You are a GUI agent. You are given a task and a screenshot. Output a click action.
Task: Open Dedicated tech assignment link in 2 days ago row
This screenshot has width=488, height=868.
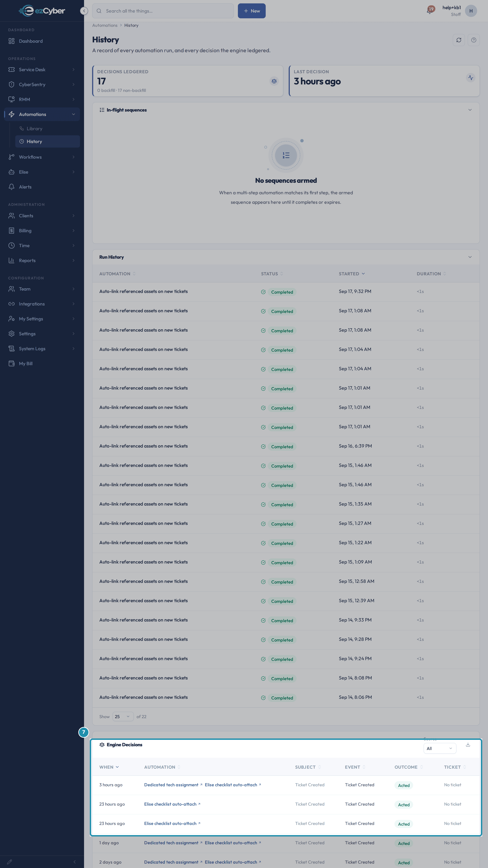click(173, 862)
